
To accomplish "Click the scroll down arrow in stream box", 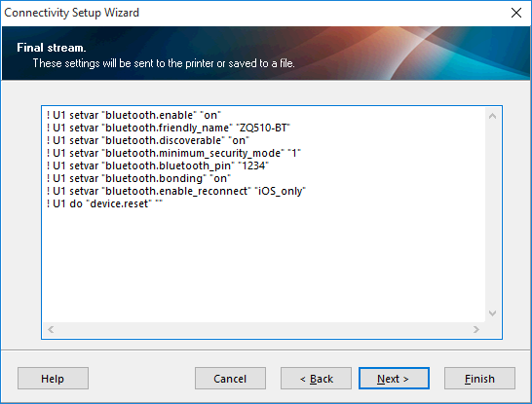I will point(493,313).
